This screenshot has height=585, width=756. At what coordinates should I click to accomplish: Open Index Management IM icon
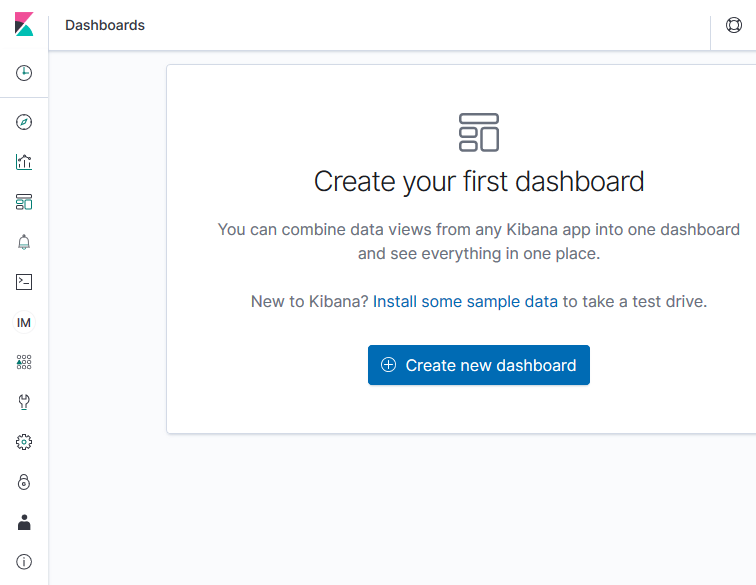coord(24,322)
